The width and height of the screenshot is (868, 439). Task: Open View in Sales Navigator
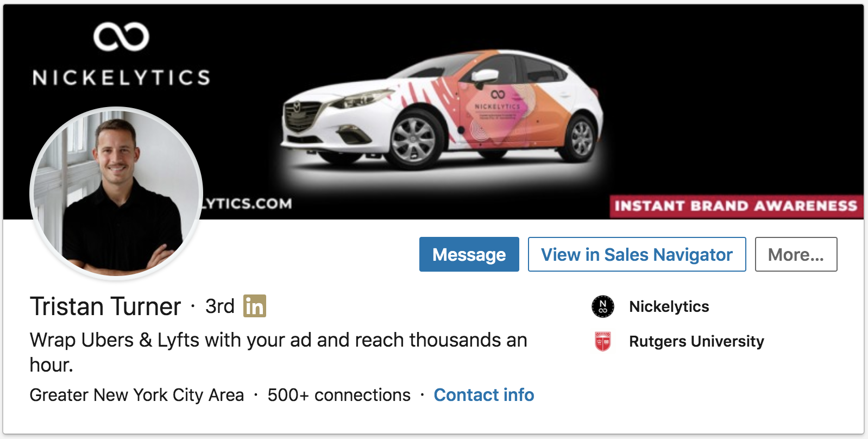pos(637,254)
